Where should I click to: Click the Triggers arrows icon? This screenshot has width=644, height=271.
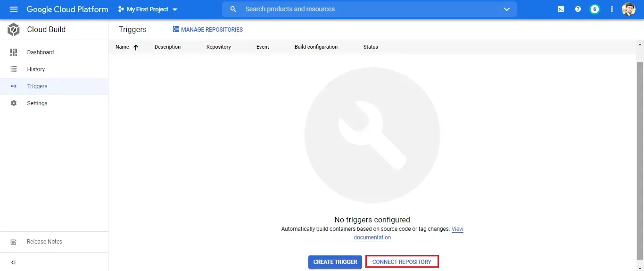pos(14,86)
